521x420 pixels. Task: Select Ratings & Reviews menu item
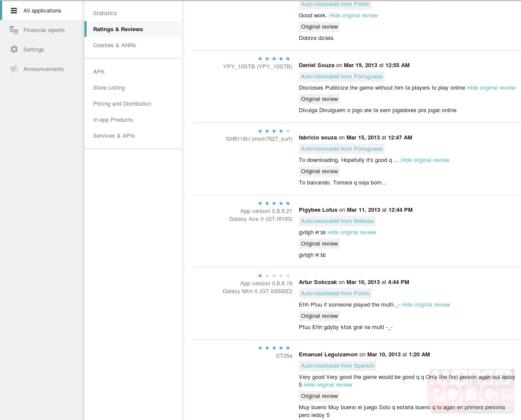point(133,29)
